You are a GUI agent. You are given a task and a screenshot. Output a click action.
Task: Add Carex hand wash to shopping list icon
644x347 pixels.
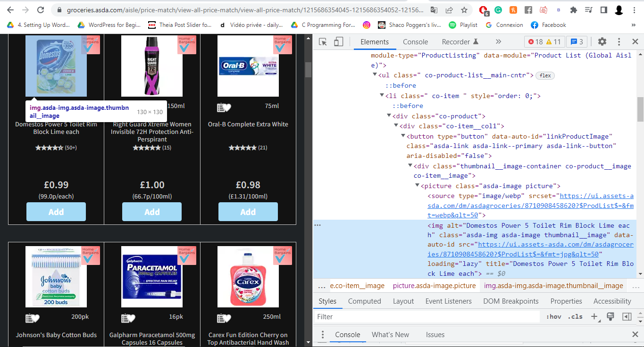tap(224, 318)
